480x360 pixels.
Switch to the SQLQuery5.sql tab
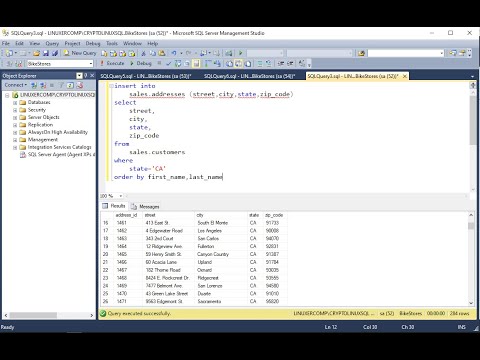146,76
